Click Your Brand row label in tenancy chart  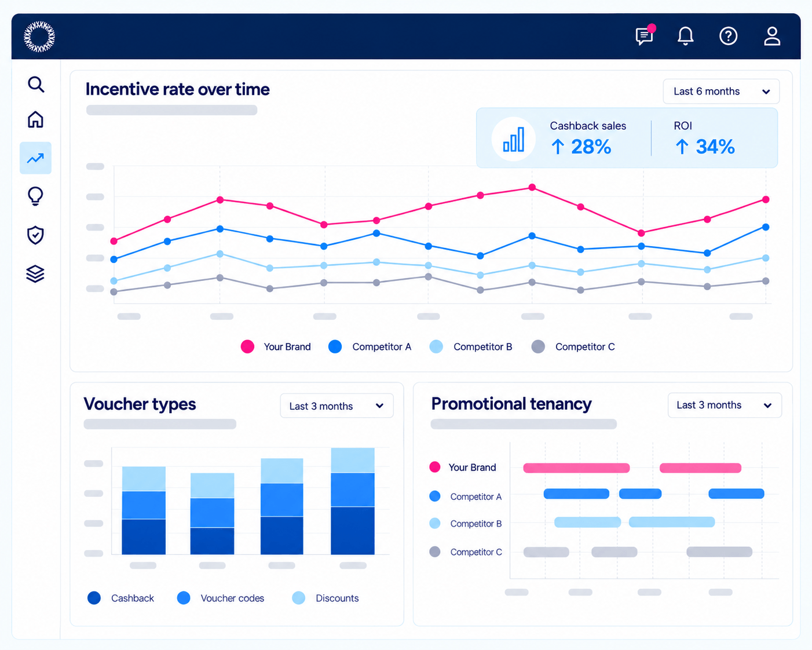[x=472, y=468]
